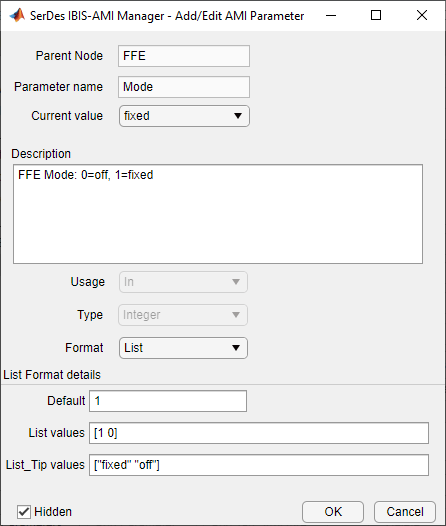The width and height of the screenshot is (446, 526).
Task: Click the disabled Usage dropdown
Action: coord(183,282)
